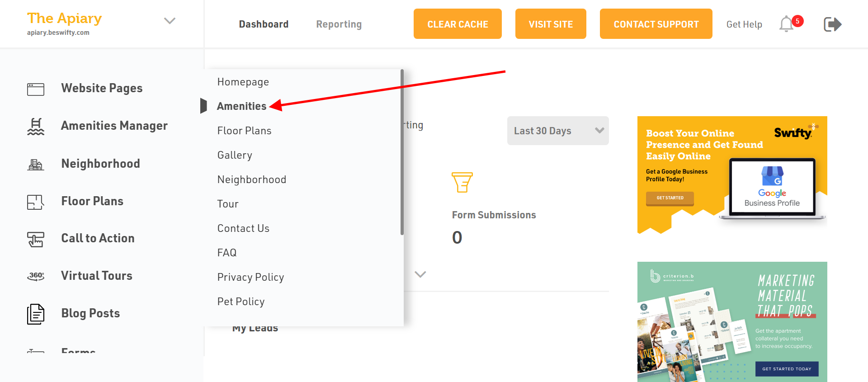
Task: Expand the chevron below Form Submissions
Action: point(420,274)
